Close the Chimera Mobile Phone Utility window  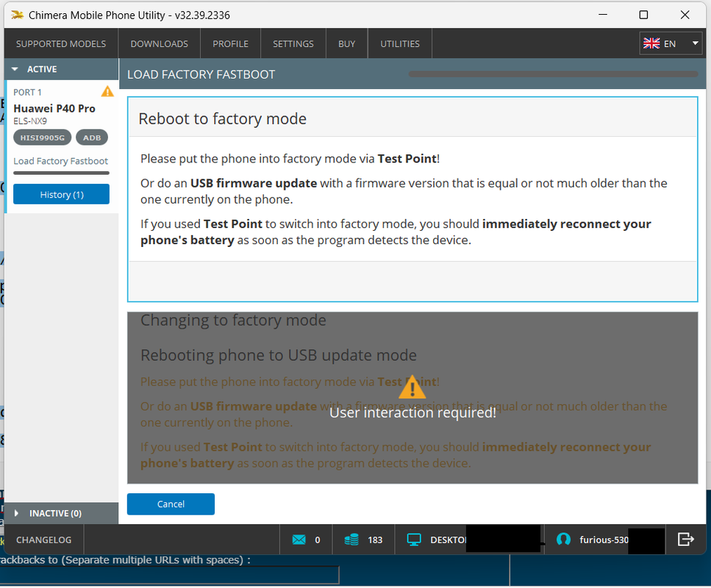[x=685, y=15]
